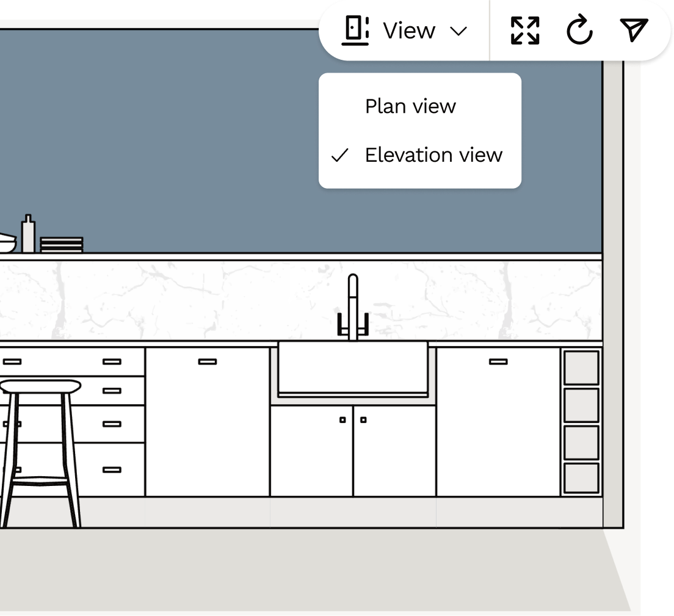Open the View dropdown
Screen dimensions: 674x616
click(x=408, y=30)
